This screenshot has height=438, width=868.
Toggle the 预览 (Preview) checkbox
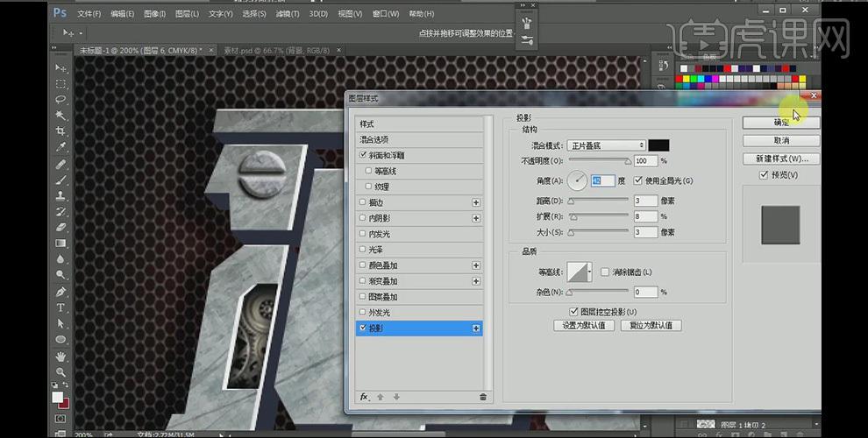tap(765, 175)
